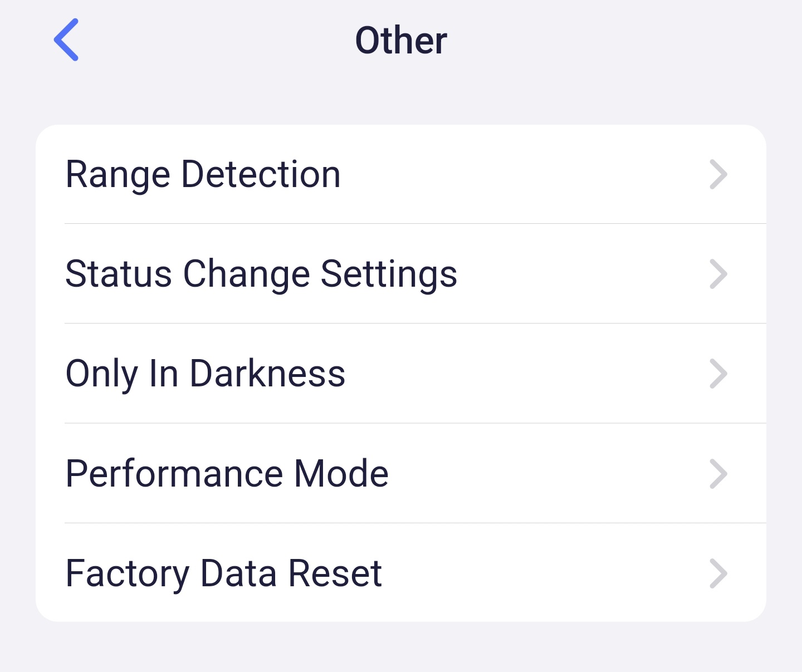Open the Factory Data Reset label
Screen dimensions: 802x672
pyautogui.click(x=223, y=573)
